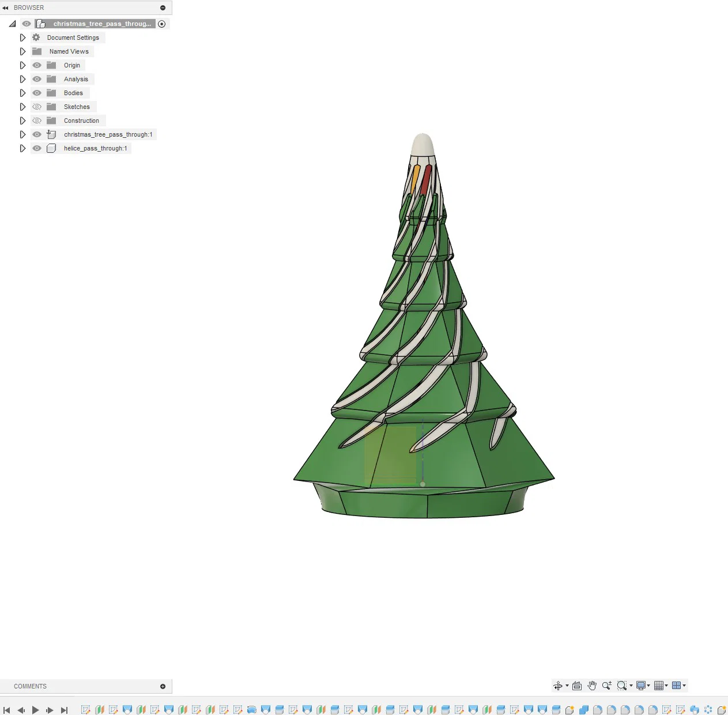Hide helice_pass_through:1 component via eye
Viewport: 728px width, 715px height.
[37, 148]
